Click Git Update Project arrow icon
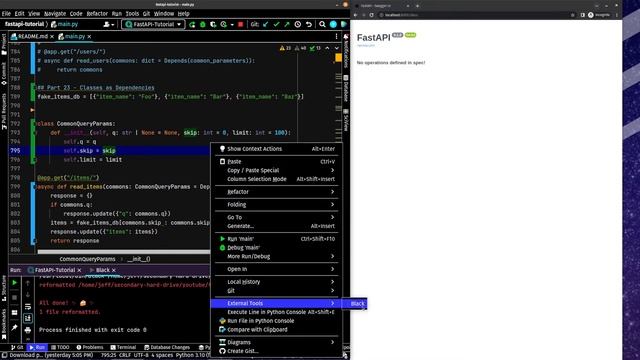Viewport: 640px width, 360px height. point(266,24)
